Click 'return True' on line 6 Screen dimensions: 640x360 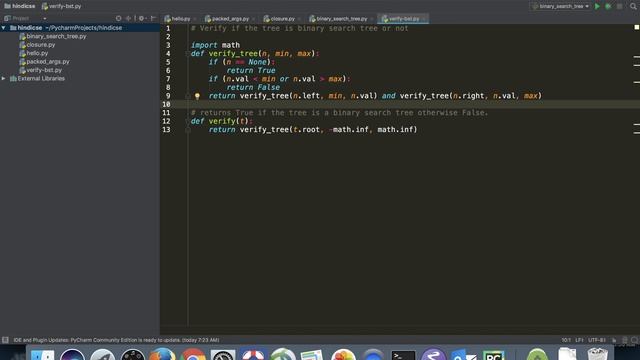[x=251, y=71]
